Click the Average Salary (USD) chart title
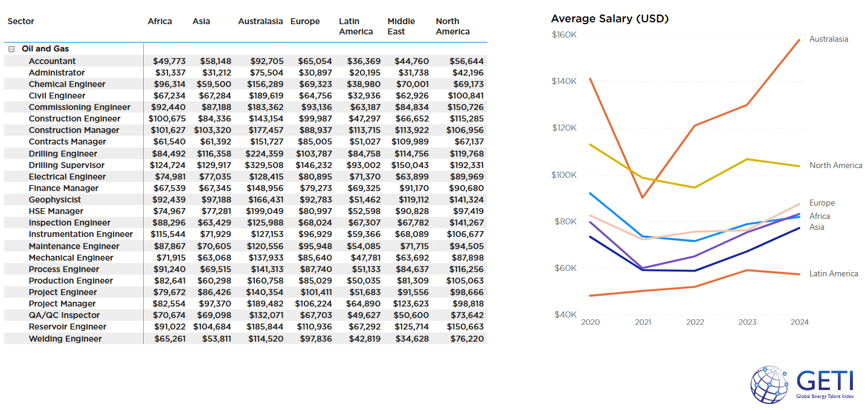The width and height of the screenshot is (868, 410). click(x=609, y=19)
